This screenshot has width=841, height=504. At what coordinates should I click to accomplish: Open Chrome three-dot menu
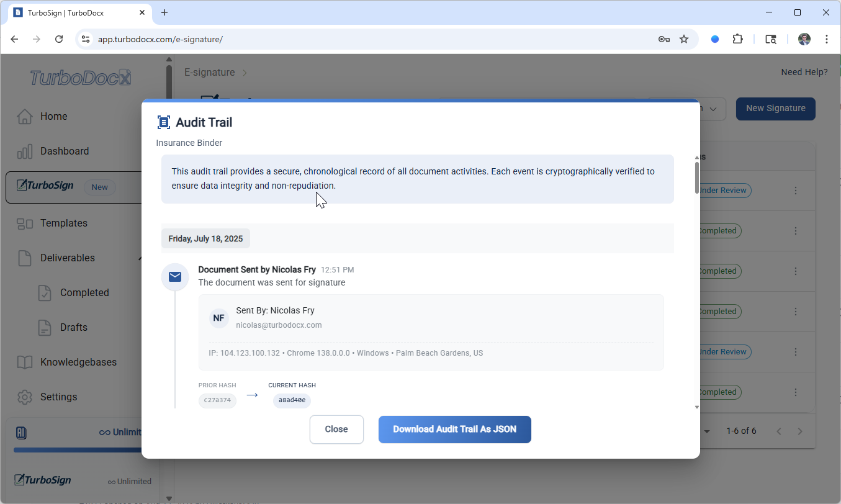[x=827, y=39]
